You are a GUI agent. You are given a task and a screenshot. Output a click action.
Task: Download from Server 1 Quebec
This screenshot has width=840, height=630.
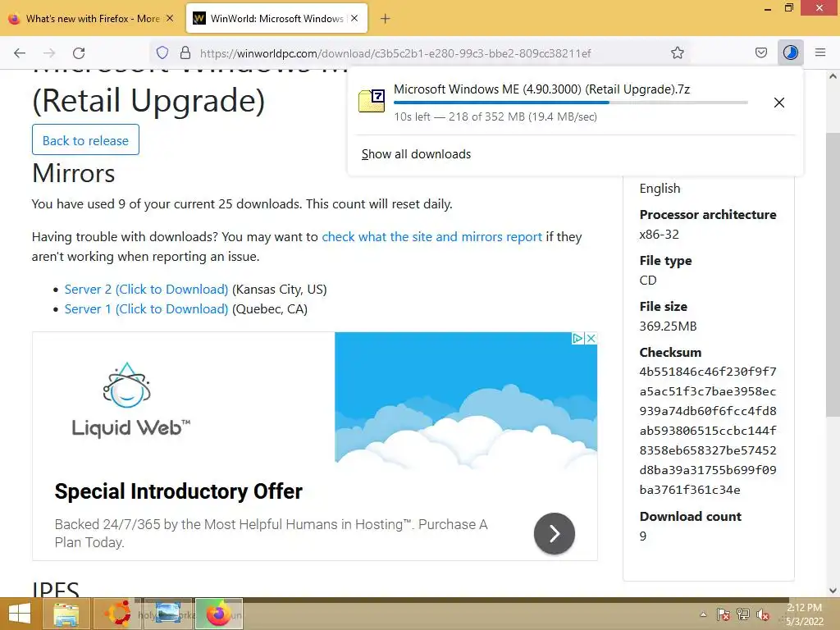tap(146, 309)
